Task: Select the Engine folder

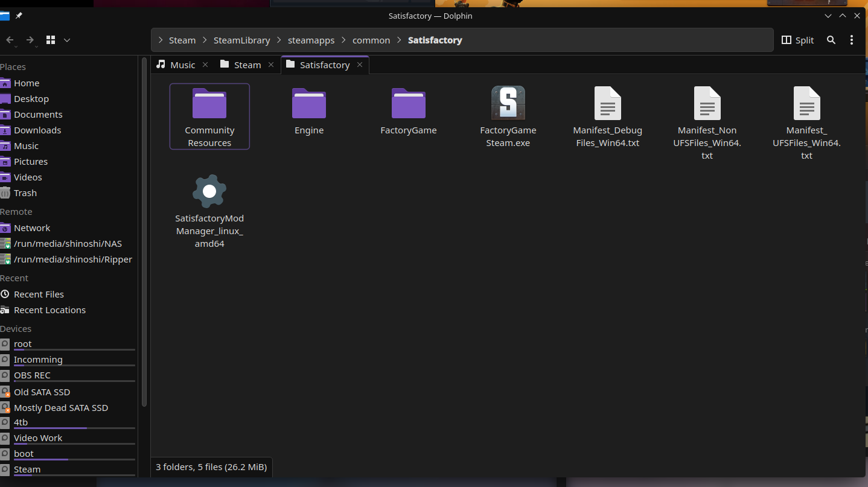Action: pyautogui.click(x=309, y=111)
